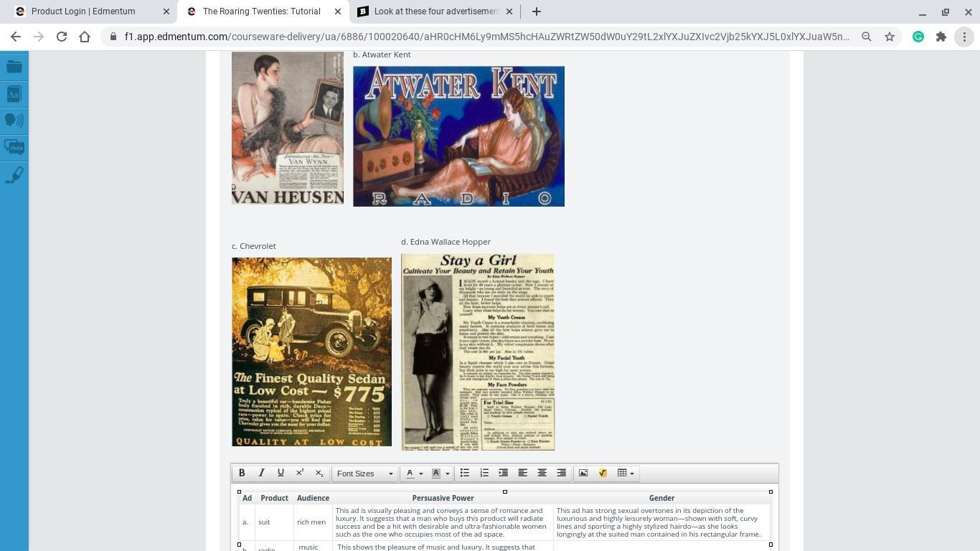Image resolution: width=980 pixels, height=551 pixels.
Task: Click the 'Ad' column header
Action: pos(247,498)
